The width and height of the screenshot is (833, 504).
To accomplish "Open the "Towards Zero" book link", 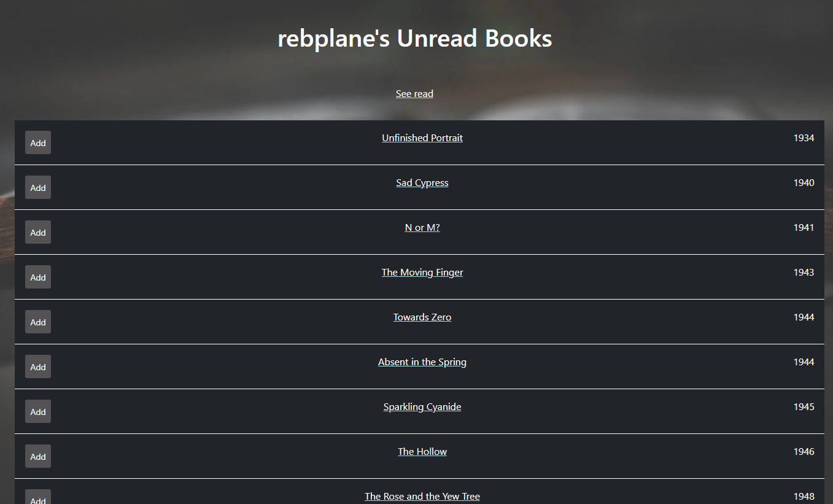I will coord(422,317).
